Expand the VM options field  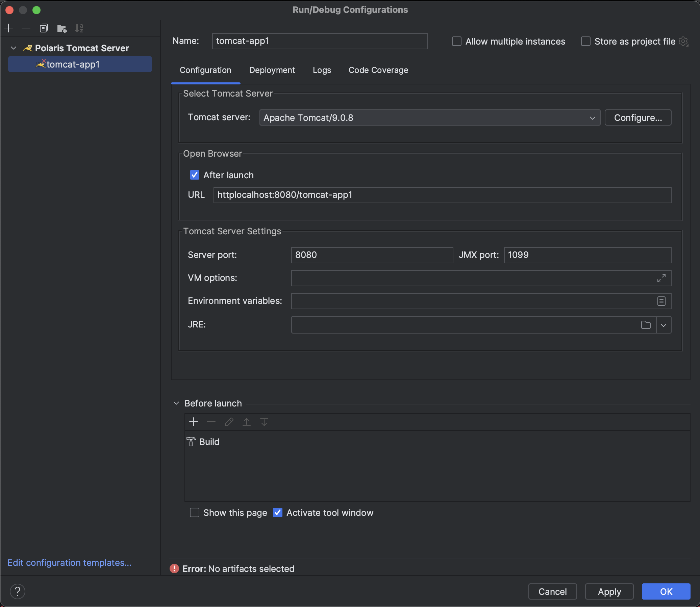click(x=661, y=278)
